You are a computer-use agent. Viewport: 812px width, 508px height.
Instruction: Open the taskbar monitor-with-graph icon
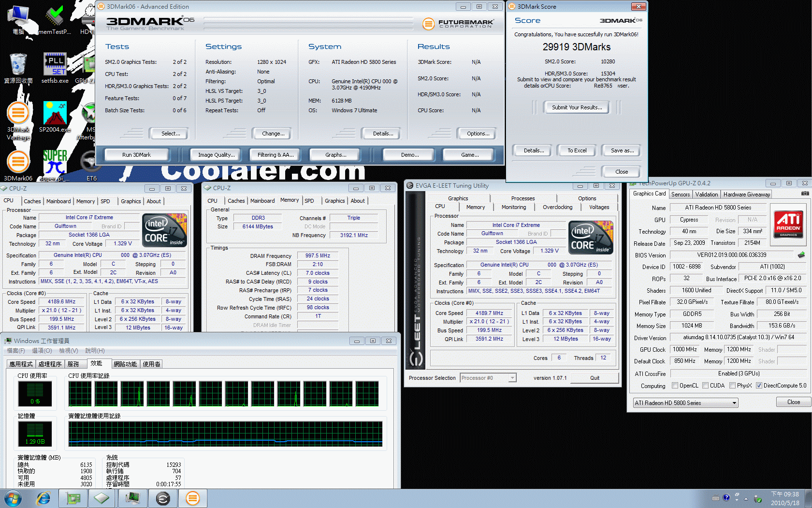coord(133,498)
